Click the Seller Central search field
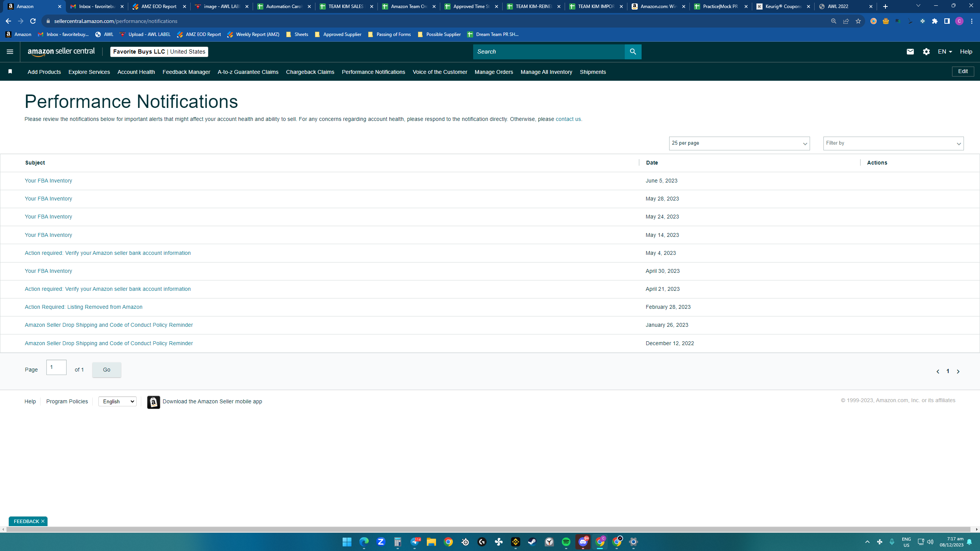This screenshot has width=980, height=551. point(549,52)
